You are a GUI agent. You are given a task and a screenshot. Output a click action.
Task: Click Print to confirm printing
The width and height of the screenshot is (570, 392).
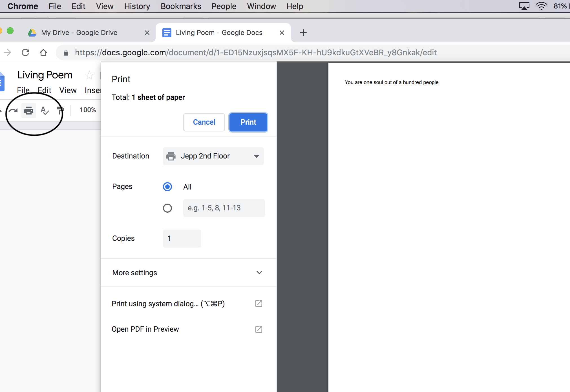(248, 122)
